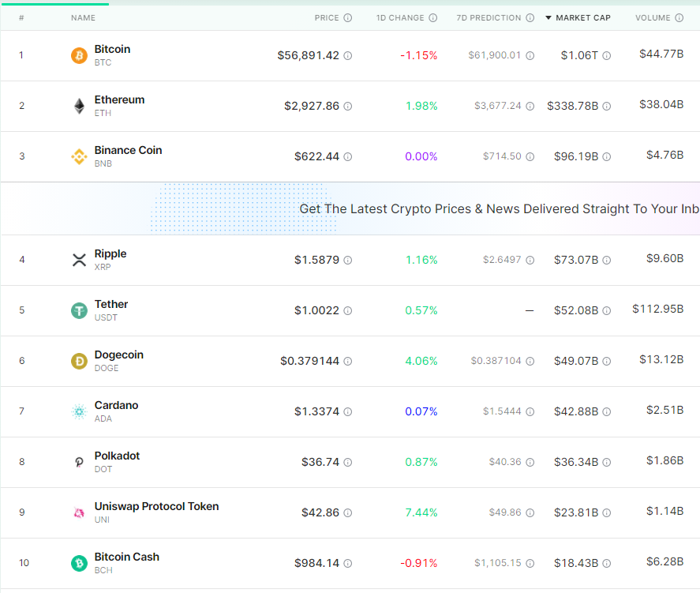This screenshot has height=593, width=700.
Task: Click info icon next to Bitcoin Cash market cap $18.43B
Action: click(x=607, y=563)
